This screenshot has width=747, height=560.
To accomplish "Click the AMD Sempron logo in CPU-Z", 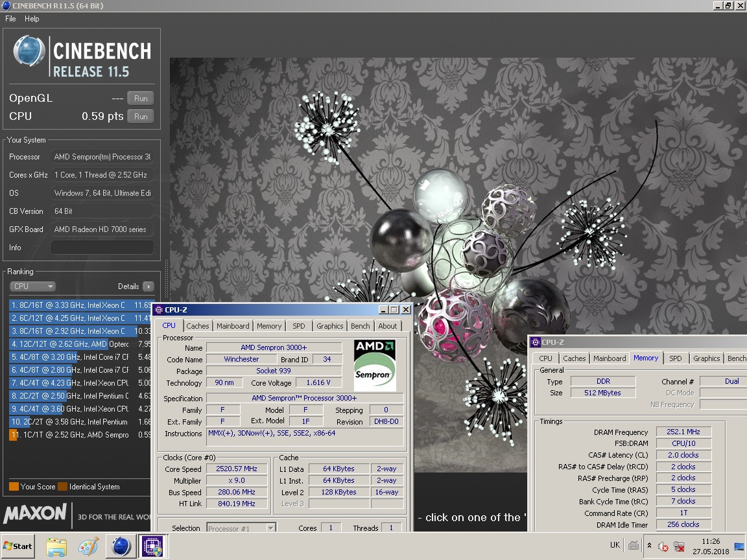I will pos(375,366).
